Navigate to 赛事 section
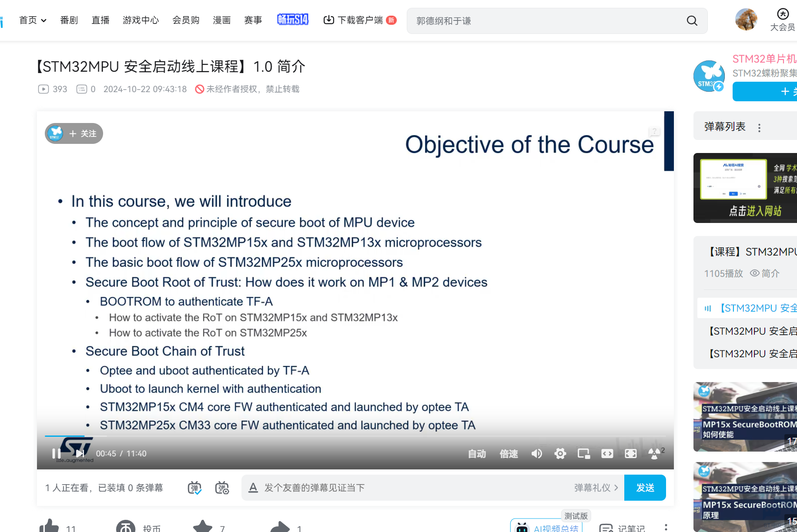The image size is (797, 532). [x=253, y=20]
